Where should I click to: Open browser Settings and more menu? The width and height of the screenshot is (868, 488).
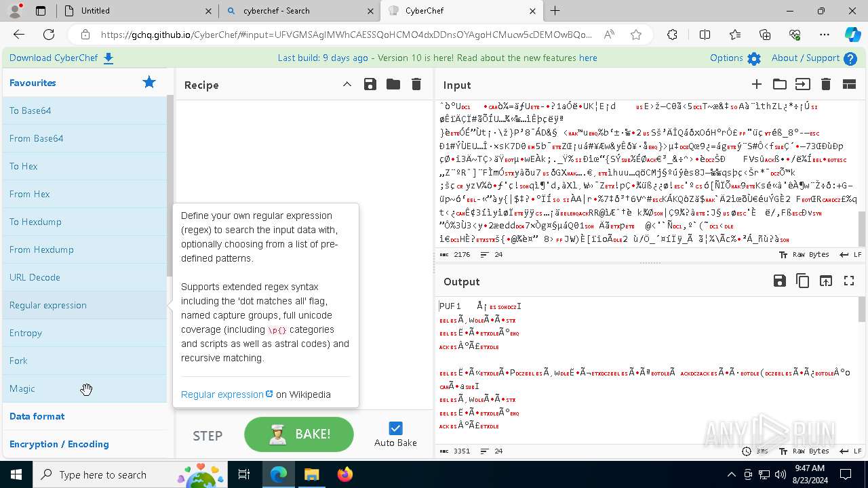point(825,35)
